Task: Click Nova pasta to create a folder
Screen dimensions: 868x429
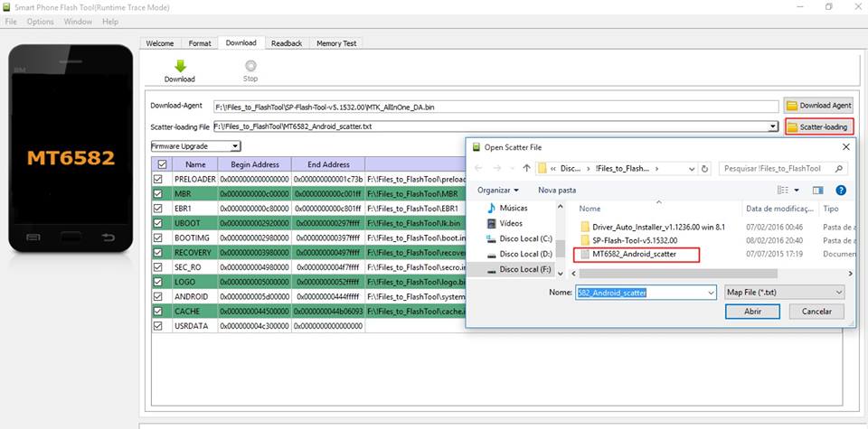Action: (557, 191)
